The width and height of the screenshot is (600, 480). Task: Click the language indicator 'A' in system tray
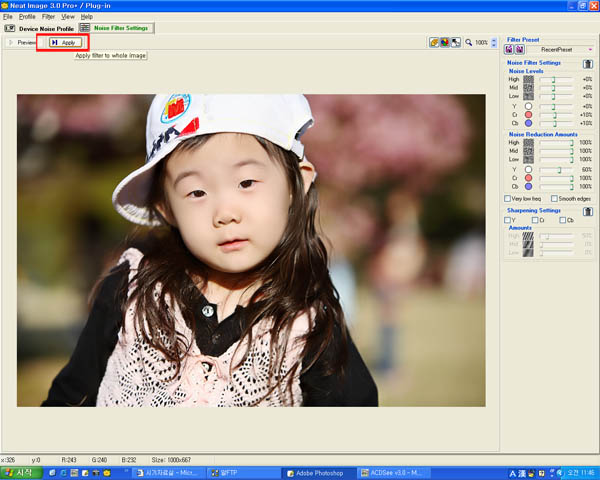pos(512,474)
